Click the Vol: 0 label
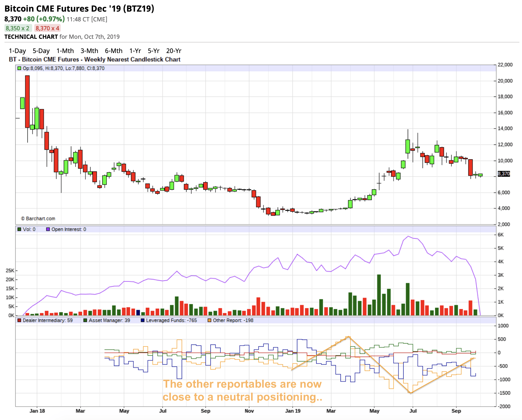Viewport: 522px width, 420px height. (x=29, y=229)
